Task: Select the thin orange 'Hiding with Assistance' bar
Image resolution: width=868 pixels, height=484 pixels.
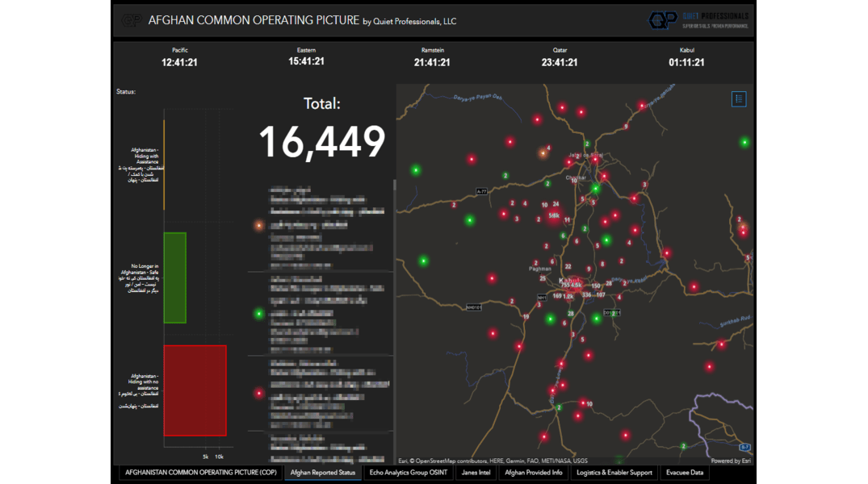Action: pos(164,165)
